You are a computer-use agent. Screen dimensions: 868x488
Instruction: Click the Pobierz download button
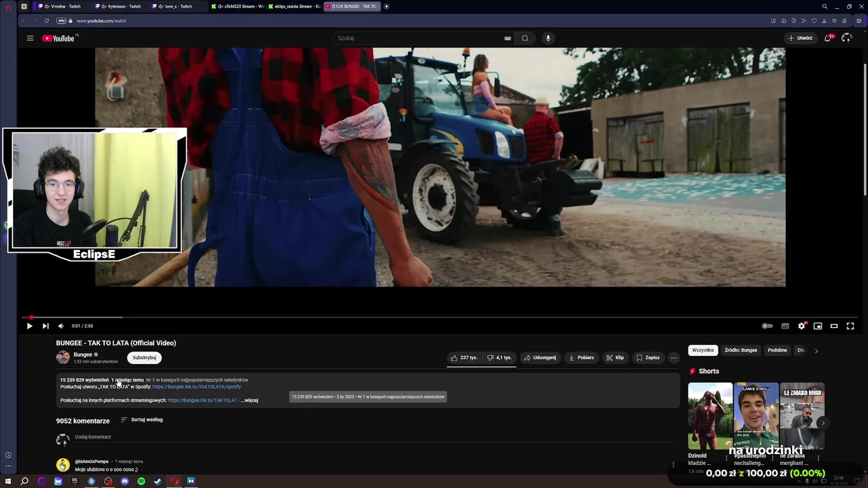[581, 358]
